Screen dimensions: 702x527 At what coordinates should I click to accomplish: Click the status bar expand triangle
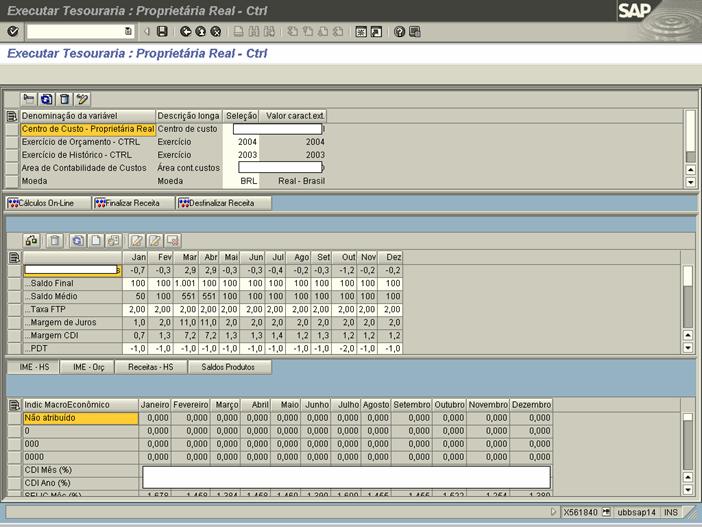(553, 512)
